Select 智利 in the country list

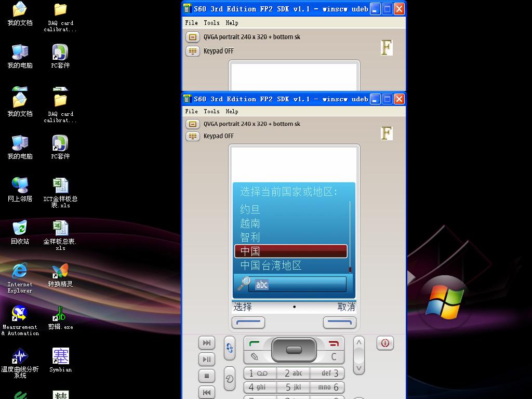click(x=250, y=237)
